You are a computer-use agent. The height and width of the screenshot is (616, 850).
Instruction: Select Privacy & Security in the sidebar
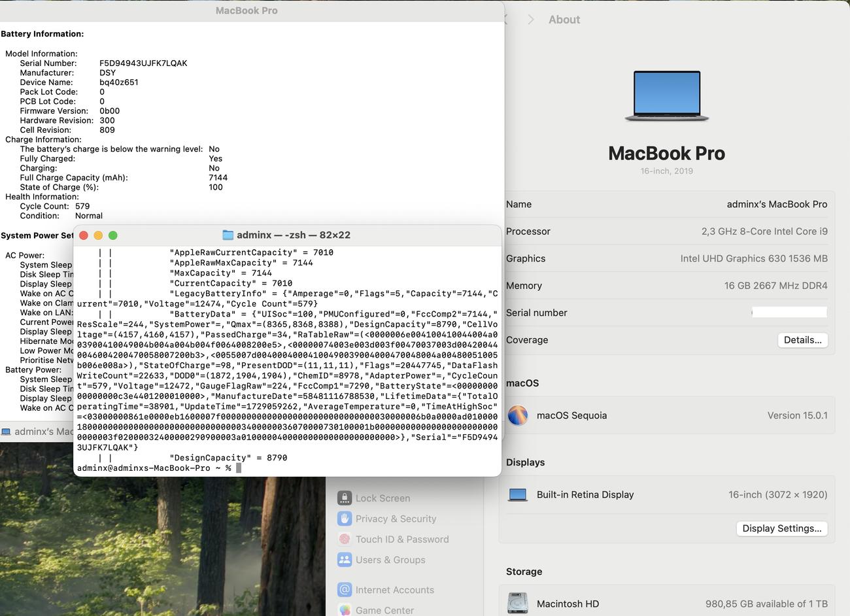click(x=396, y=519)
